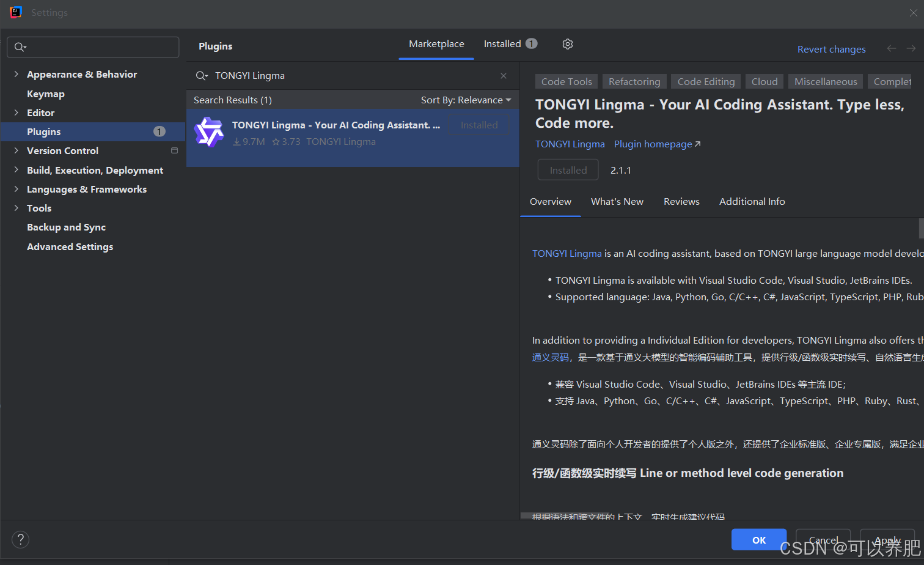The image size is (924, 565).
Task: Open the Reviews tab
Action: [x=681, y=202]
